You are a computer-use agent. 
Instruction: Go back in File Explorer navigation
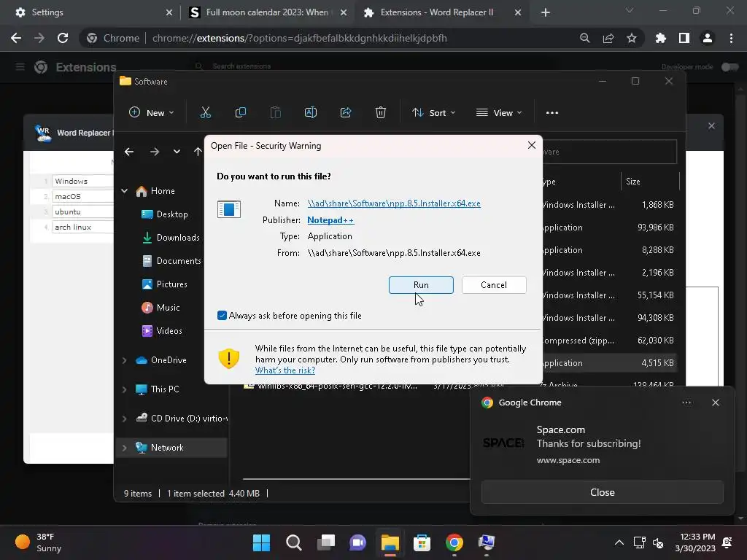tap(129, 152)
